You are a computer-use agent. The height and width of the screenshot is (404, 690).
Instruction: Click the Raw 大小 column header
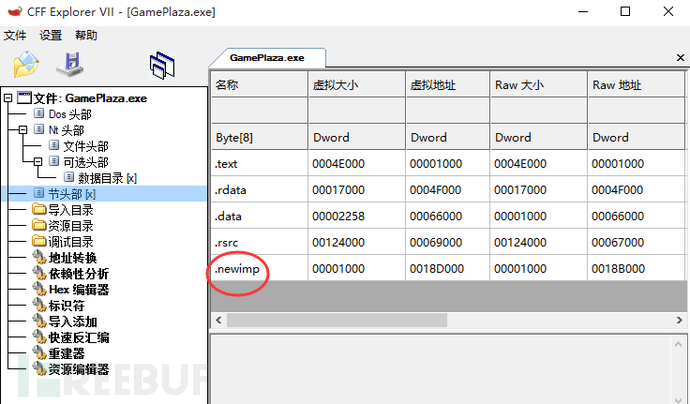[538, 84]
